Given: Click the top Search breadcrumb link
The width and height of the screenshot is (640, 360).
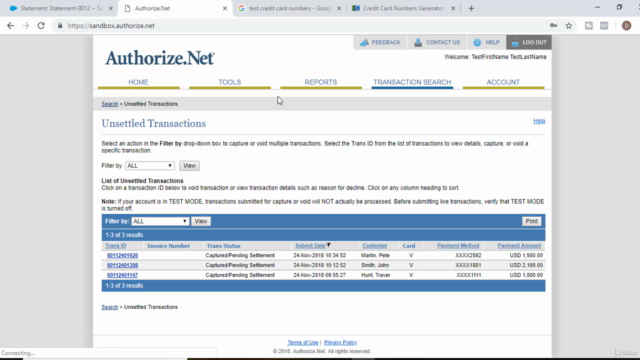Looking at the screenshot, I should click(x=110, y=104).
